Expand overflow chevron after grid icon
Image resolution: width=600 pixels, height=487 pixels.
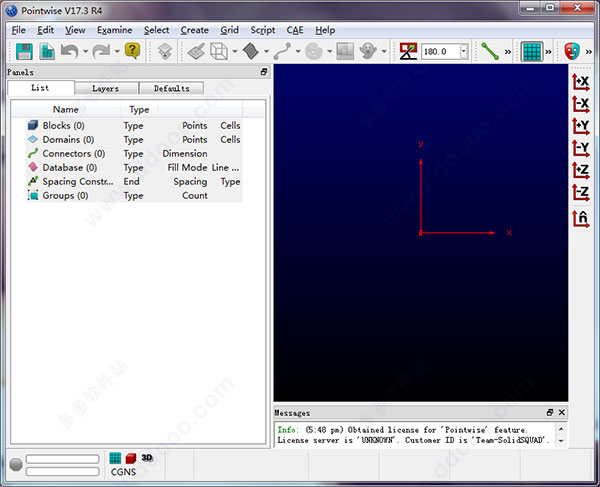click(x=548, y=52)
